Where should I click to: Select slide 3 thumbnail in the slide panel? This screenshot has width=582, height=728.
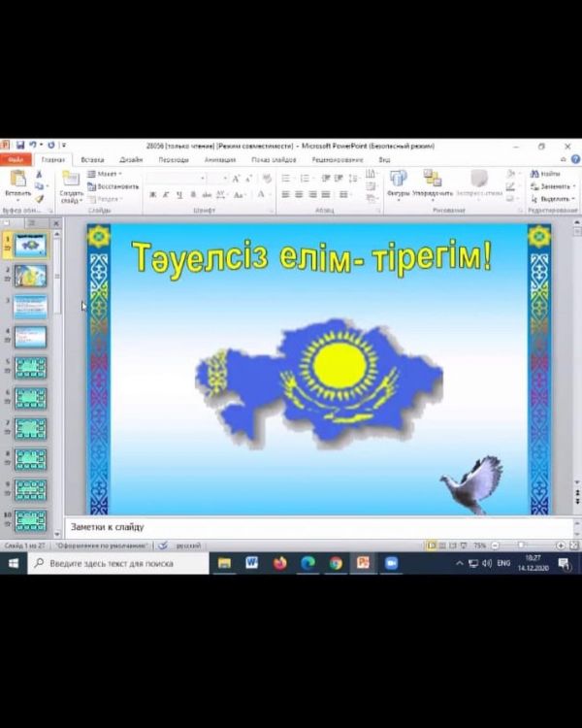click(x=31, y=306)
